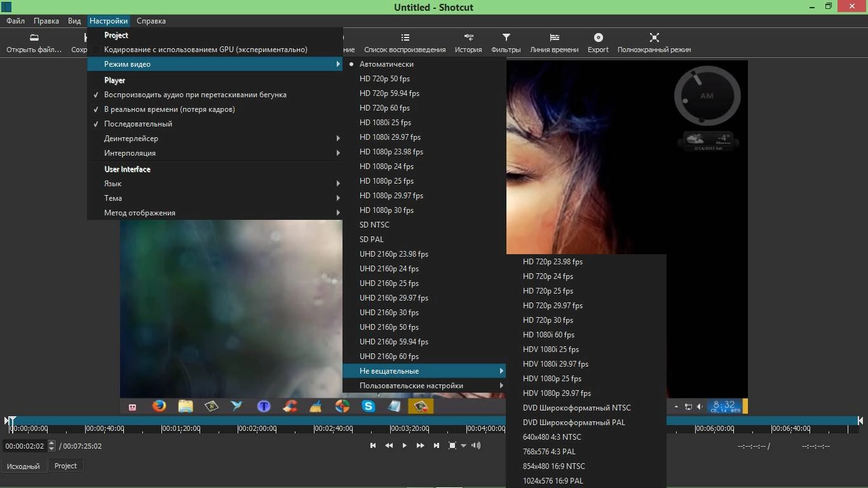Uncheck Воспроизводить аудио при перетаскивании бегунка

tap(215, 95)
